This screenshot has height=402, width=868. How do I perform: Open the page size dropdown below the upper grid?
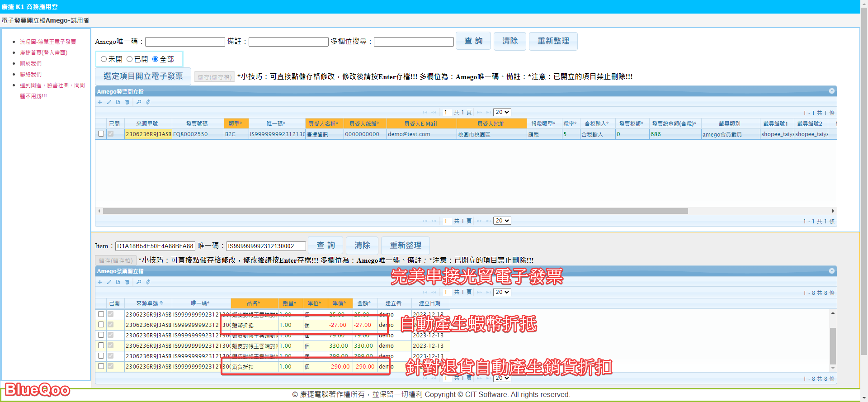pos(502,221)
